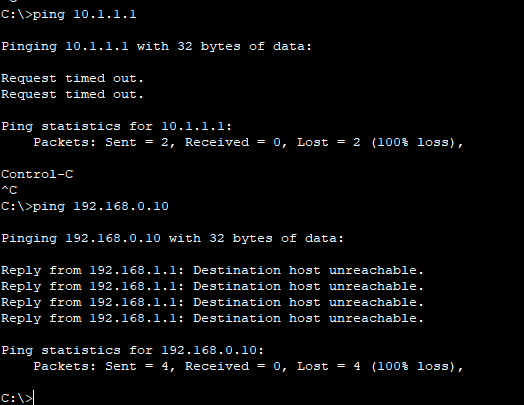
Task: Click the 'ping 10.1.1.1' command line
Action: [69, 15]
